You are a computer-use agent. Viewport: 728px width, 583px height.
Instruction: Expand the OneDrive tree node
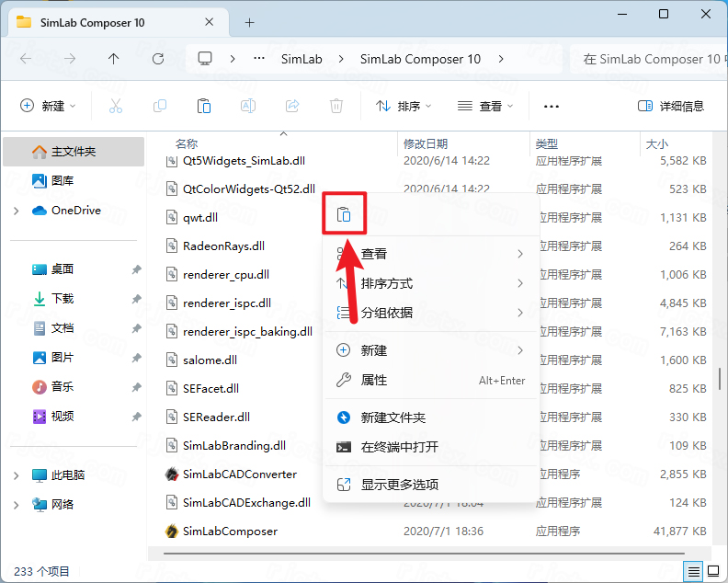(17, 211)
